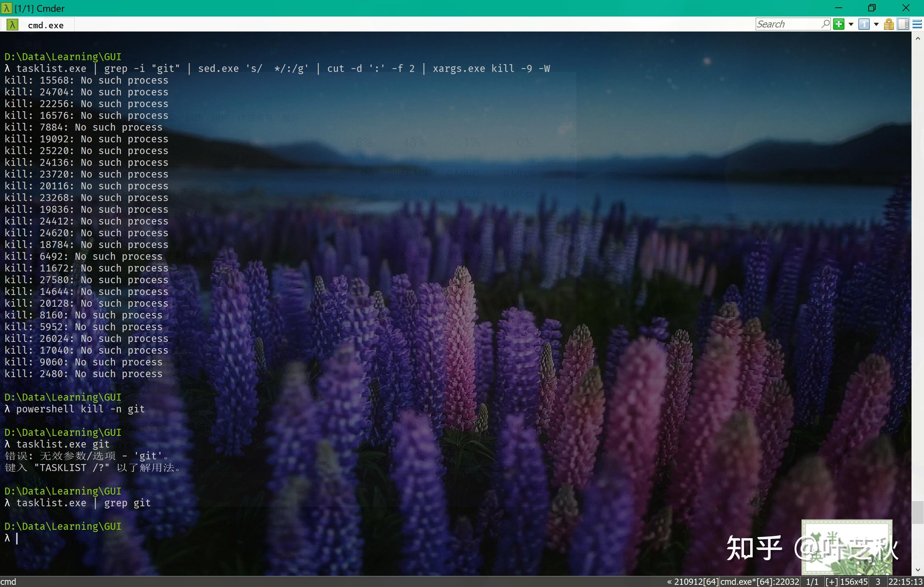Click the 'TASKLIST /?' help hint line
924x587 pixels.
(x=92, y=468)
